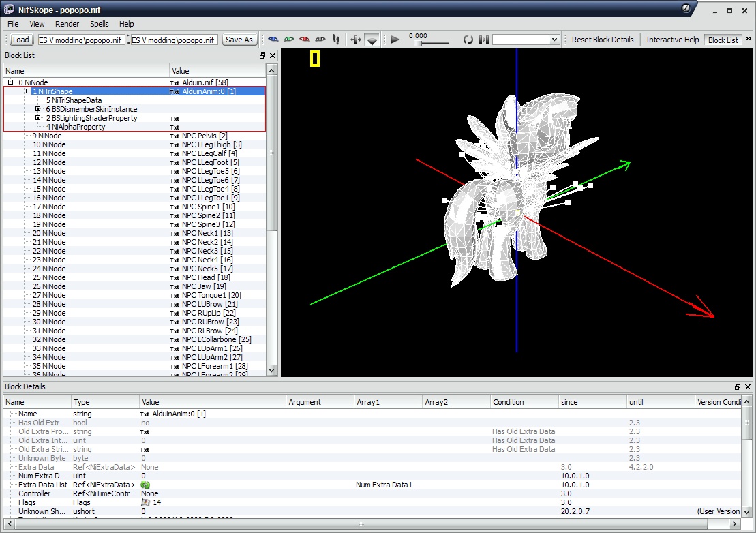
Task: Switch to Front view with the green eye icon
Action: [x=289, y=40]
